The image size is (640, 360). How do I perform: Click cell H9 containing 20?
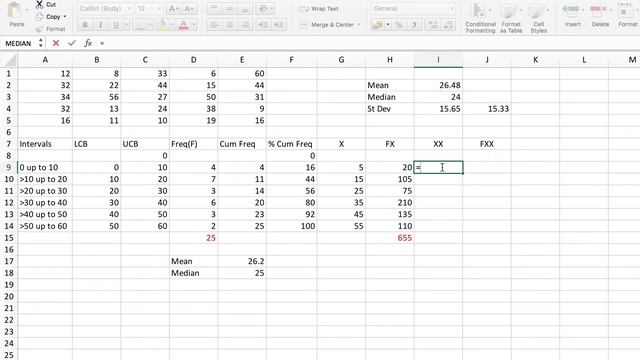389,167
